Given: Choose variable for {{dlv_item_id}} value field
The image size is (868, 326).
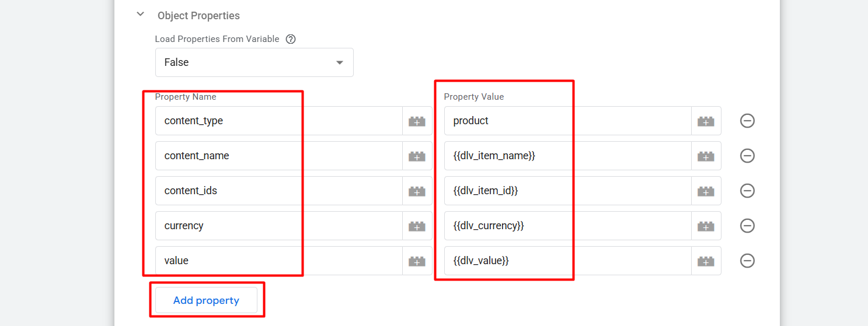Looking at the screenshot, I should (706, 191).
